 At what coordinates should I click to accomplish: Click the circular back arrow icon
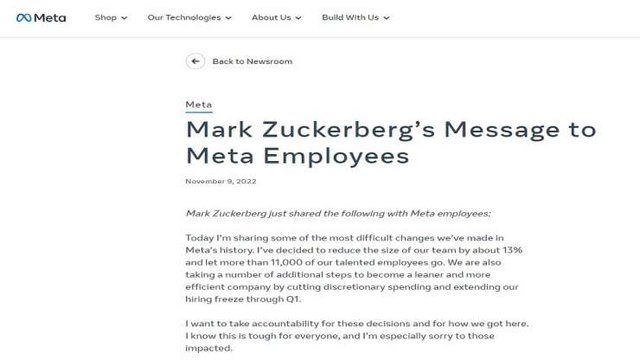coord(195,61)
